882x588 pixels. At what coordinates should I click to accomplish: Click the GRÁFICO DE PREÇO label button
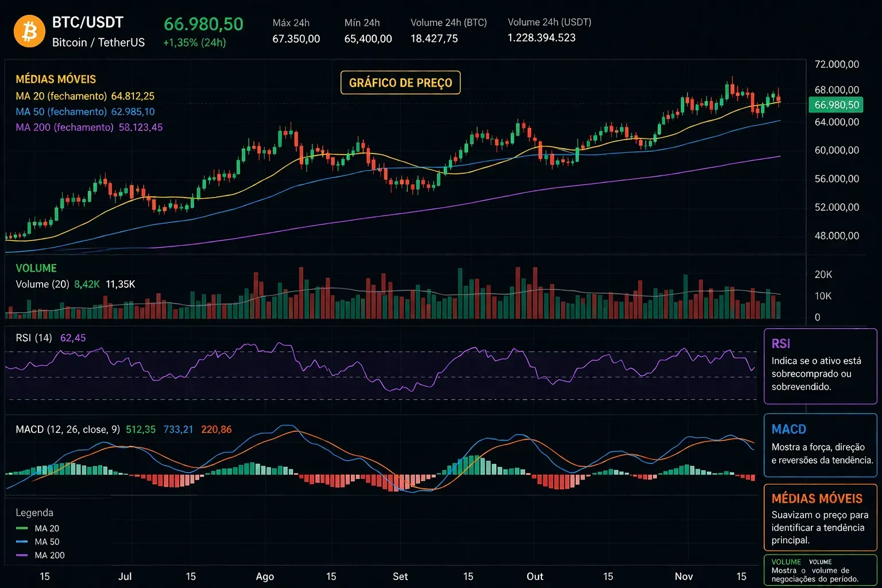point(401,83)
